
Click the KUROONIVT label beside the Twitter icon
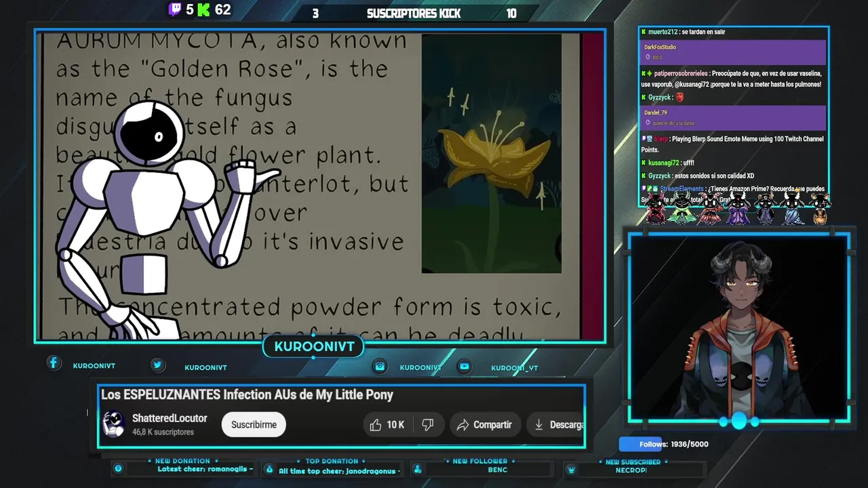click(205, 367)
